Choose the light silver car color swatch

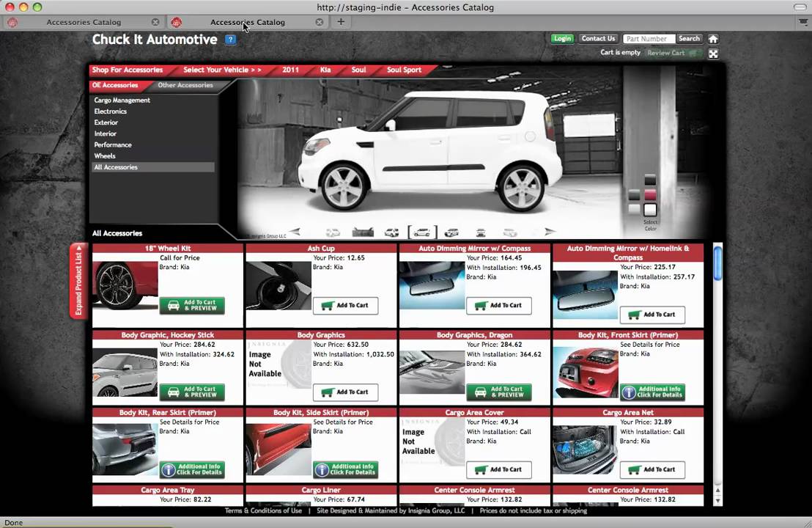635,209
